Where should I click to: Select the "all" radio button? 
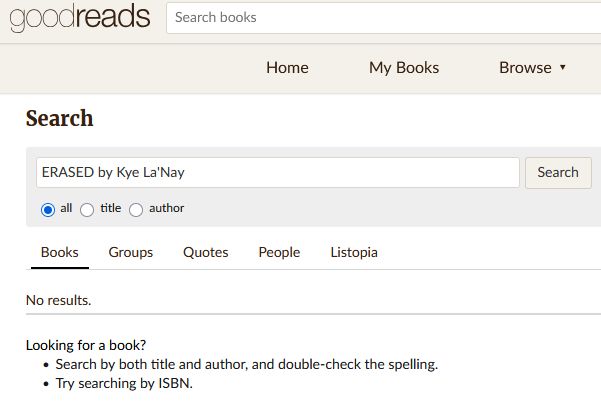click(x=48, y=209)
